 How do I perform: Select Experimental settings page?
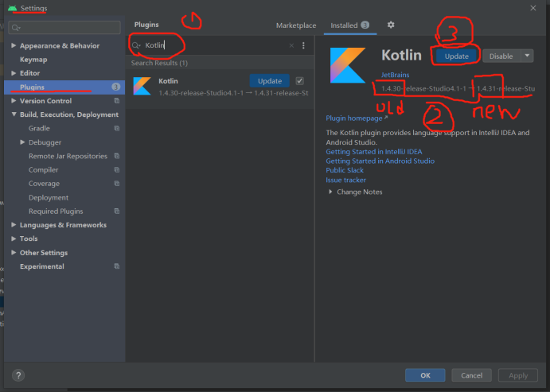pos(42,266)
